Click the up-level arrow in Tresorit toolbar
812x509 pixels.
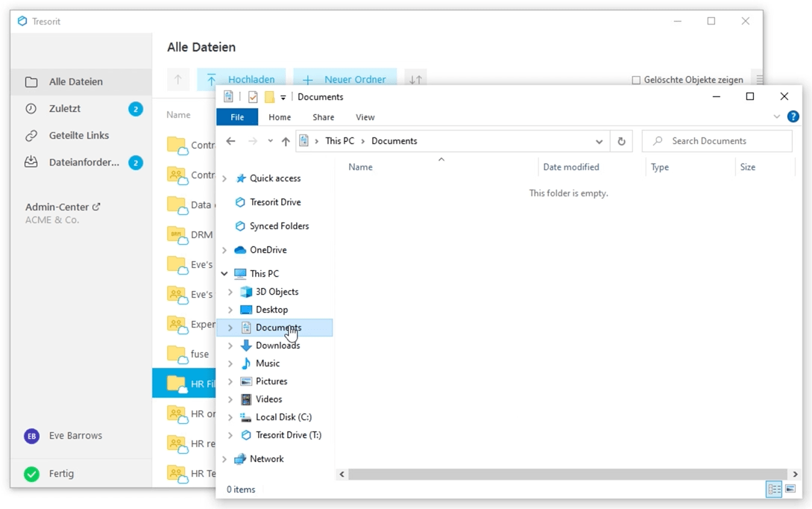pos(178,79)
